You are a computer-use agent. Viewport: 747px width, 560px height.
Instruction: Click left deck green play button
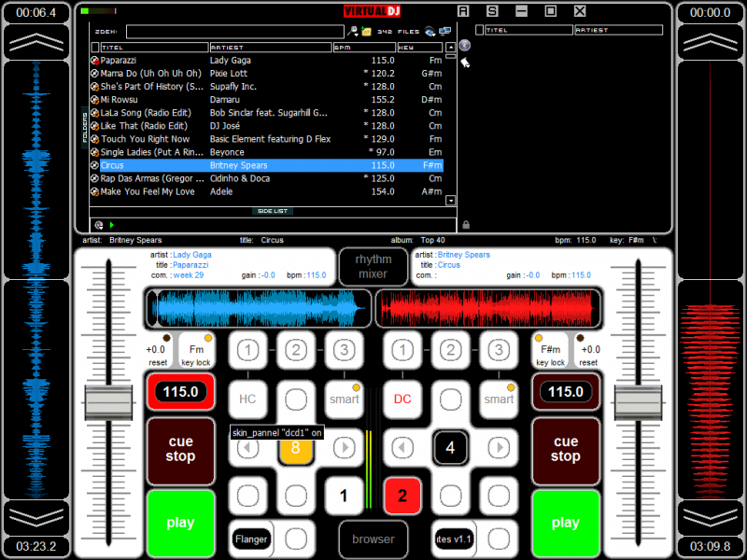coord(180,523)
